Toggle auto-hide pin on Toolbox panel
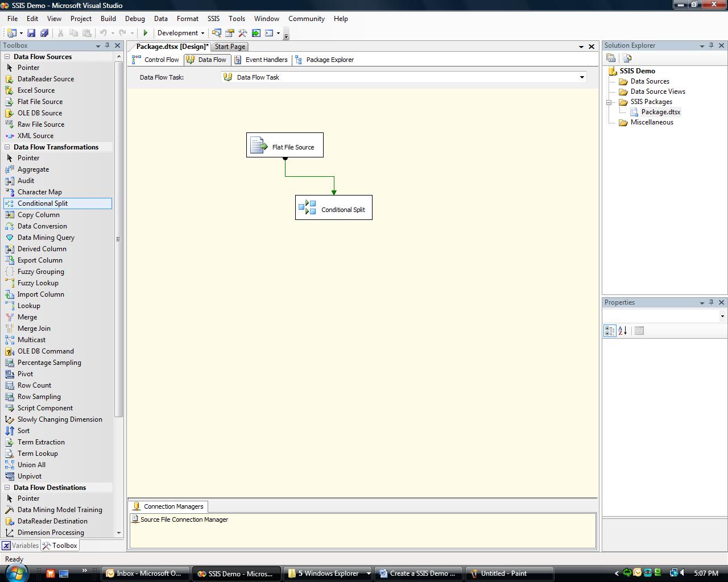This screenshot has width=728, height=582. point(107,45)
